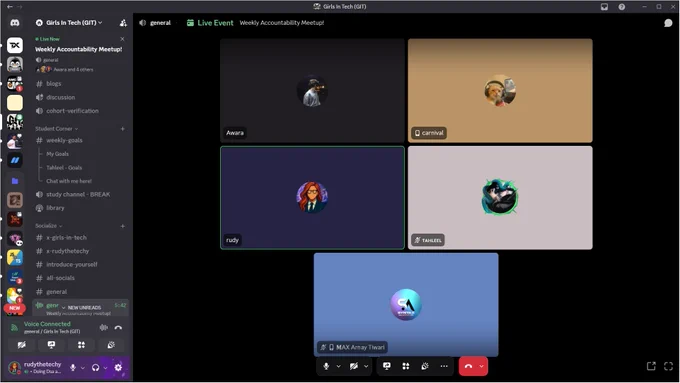Turn on camera in the call control bar
The width and height of the screenshot is (680, 383).
tap(354, 366)
